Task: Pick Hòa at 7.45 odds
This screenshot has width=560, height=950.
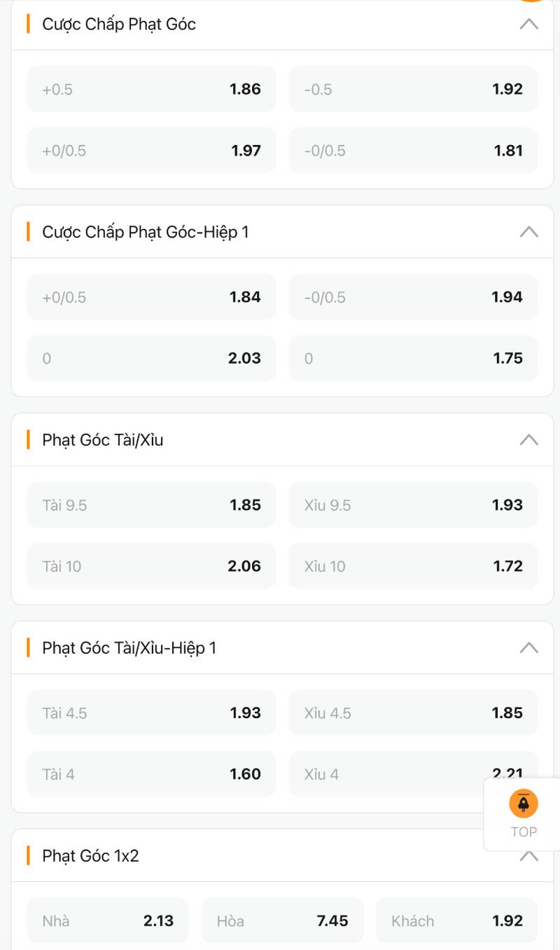Action: click(x=282, y=921)
